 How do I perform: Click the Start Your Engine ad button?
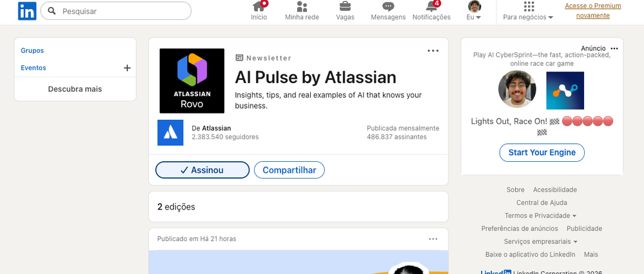pyautogui.click(x=542, y=152)
